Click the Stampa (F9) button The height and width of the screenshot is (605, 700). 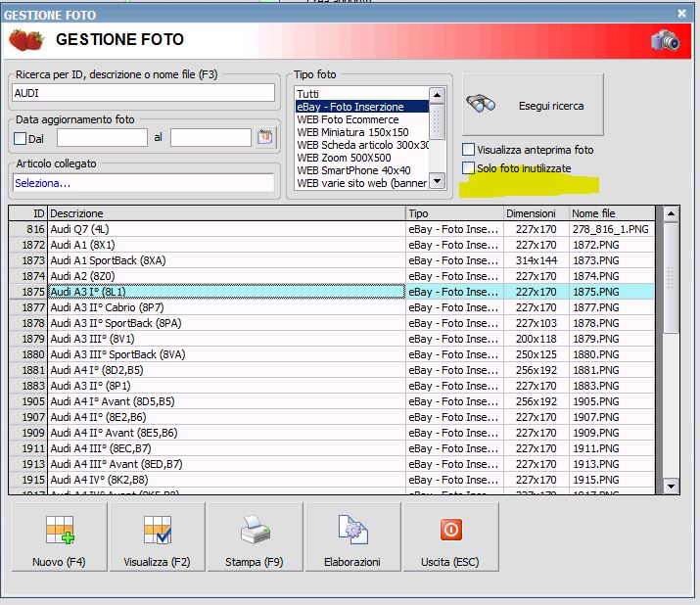[255, 536]
